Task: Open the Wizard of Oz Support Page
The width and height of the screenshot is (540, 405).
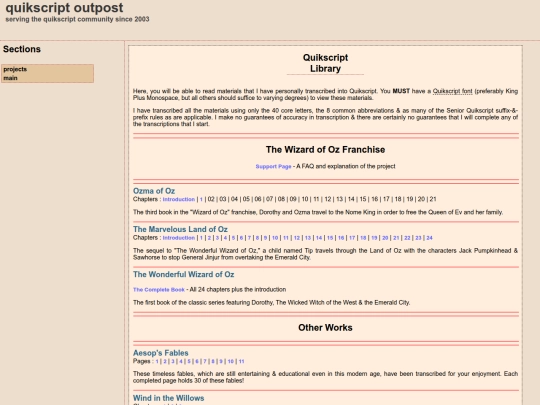Action: 273,166
